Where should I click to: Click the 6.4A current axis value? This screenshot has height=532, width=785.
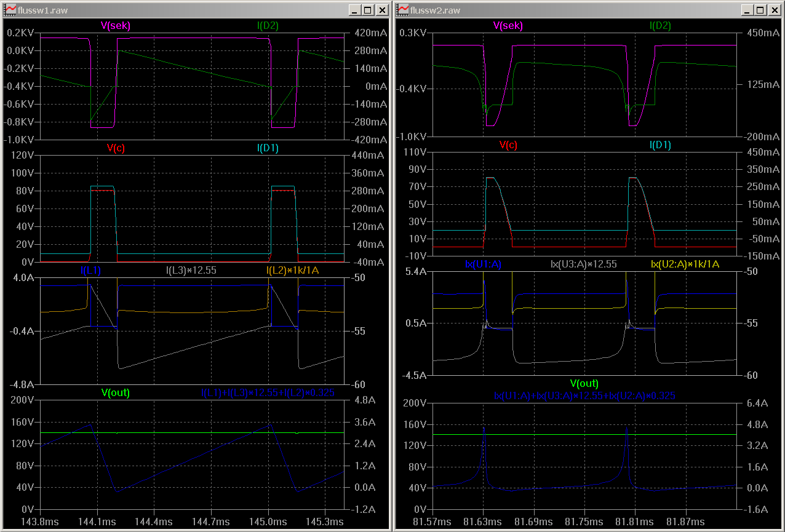[756, 403]
